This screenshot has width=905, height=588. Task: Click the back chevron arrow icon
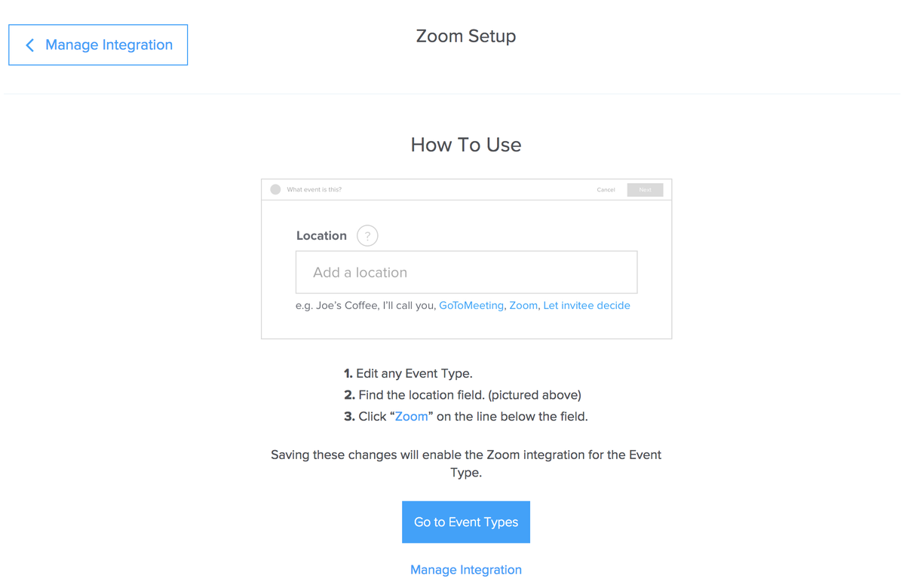(30, 45)
